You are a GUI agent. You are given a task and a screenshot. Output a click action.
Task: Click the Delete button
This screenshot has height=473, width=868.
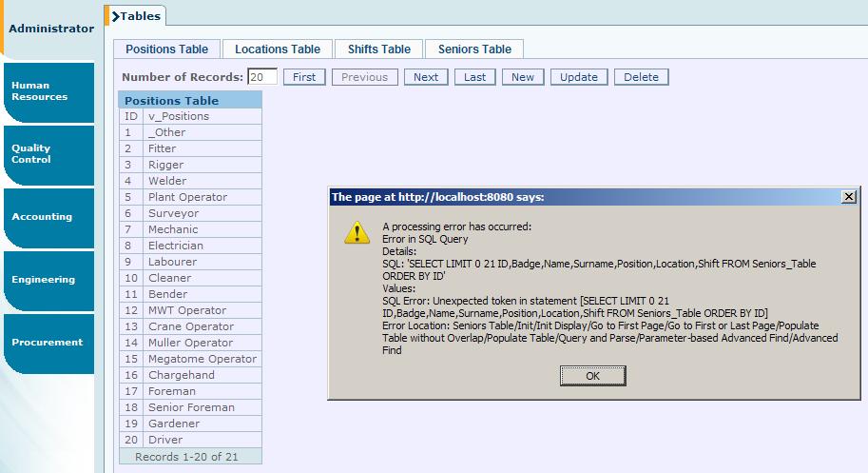[641, 77]
